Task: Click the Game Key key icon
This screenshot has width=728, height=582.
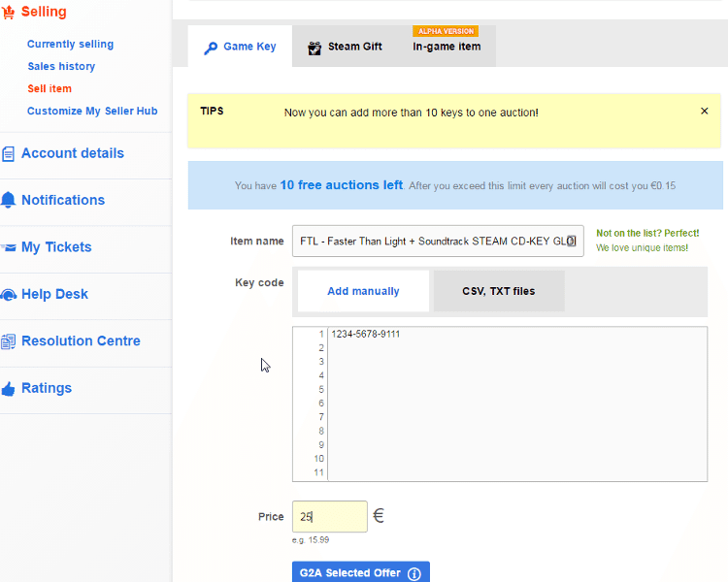Action: tap(211, 48)
